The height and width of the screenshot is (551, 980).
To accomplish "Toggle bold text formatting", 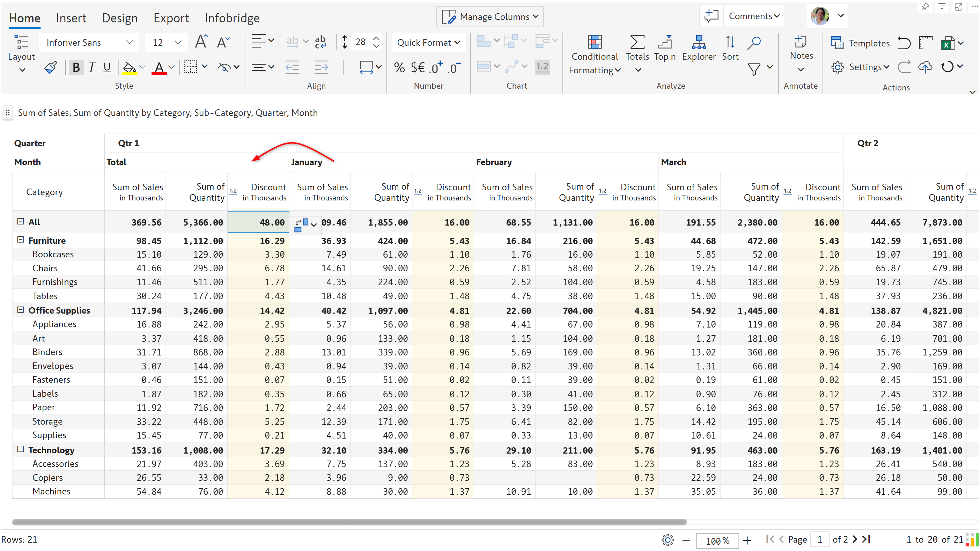I will 76,67.
